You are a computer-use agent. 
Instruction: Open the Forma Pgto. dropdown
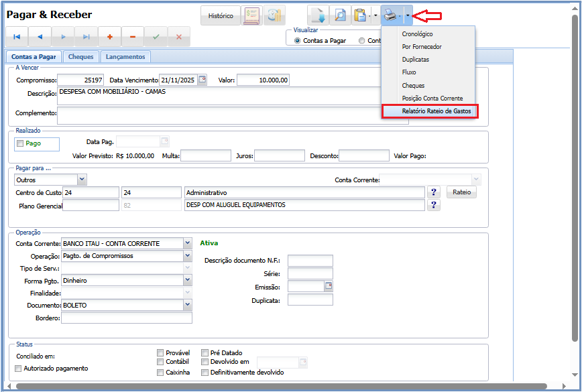[187, 281]
